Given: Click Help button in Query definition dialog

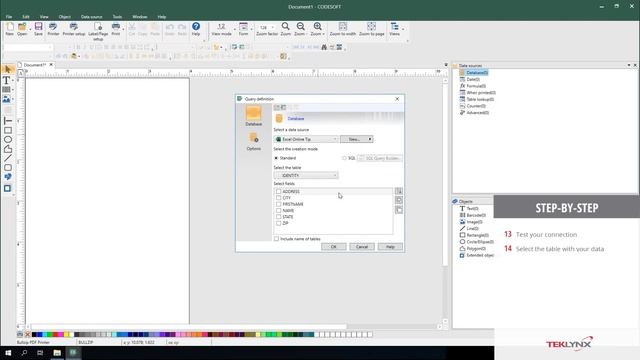Looking at the screenshot, I should (390, 247).
